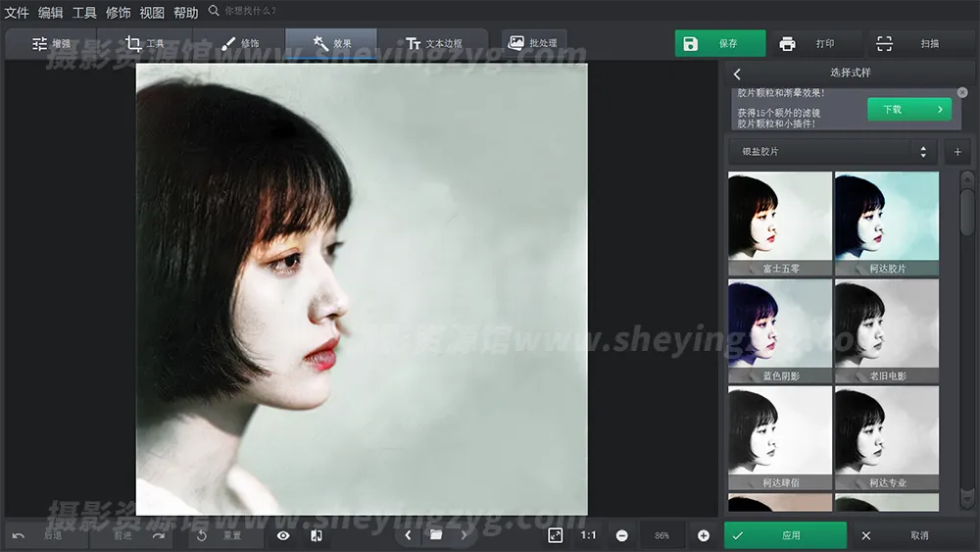The height and width of the screenshot is (552, 980).
Task: Select the 老旧电影 preset thumbnail
Action: [x=887, y=330]
